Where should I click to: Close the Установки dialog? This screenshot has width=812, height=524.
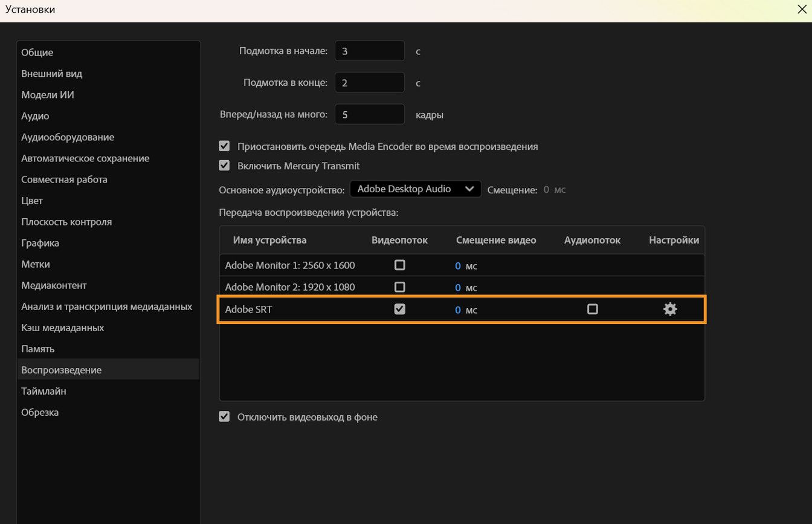pyautogui.click(x=802, y=9)
